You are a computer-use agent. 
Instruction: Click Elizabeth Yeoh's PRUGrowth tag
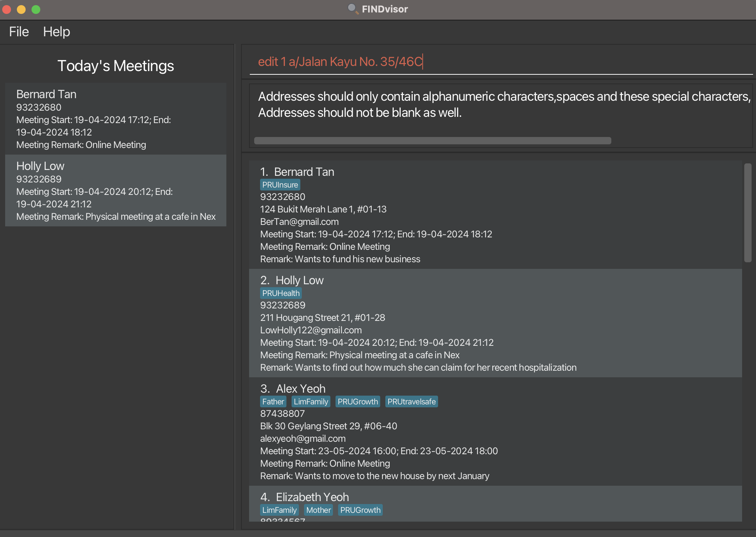tap(360, 510)
